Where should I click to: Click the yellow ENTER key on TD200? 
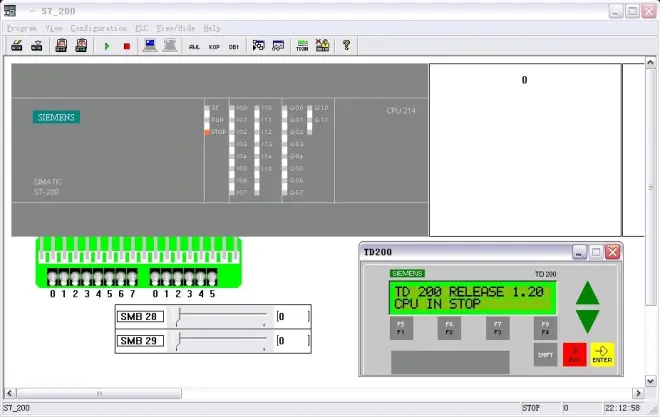click(602, 355)
